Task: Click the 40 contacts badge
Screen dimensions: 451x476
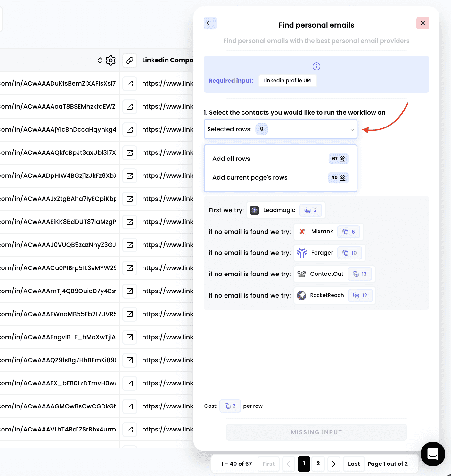Action: (x=338, y=178)
